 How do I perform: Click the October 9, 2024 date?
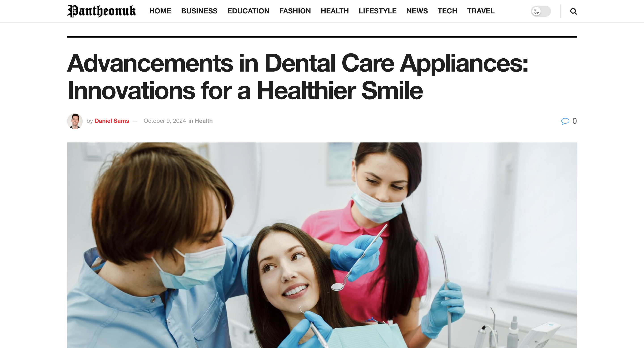(165, 121)
